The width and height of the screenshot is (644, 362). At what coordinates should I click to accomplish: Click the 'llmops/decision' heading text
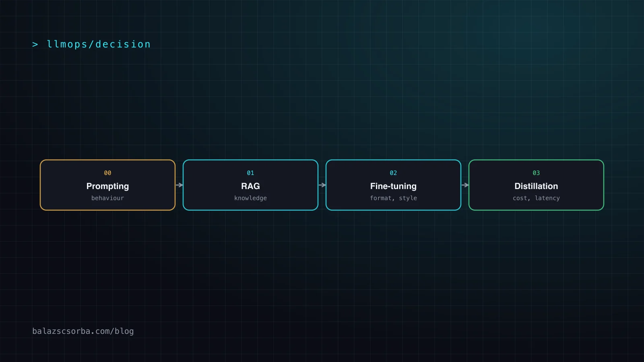[x=99, y=44]
